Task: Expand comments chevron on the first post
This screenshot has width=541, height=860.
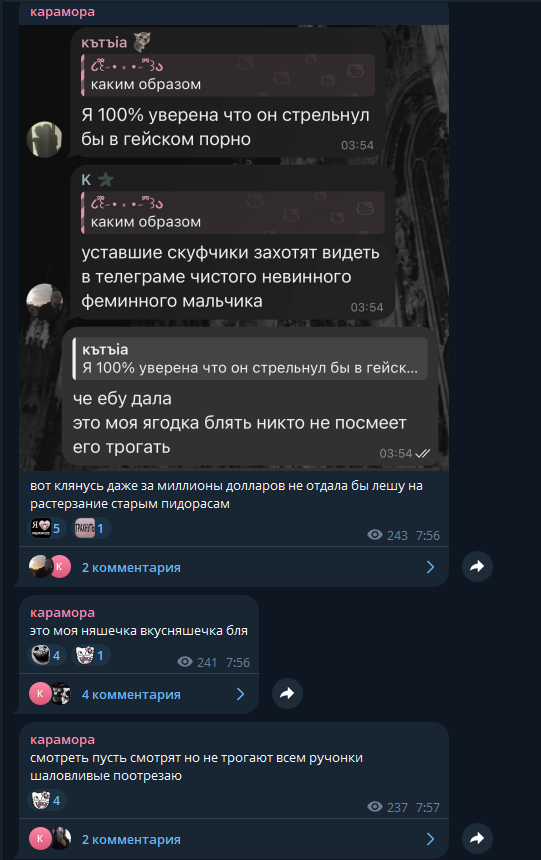Action: pyautogui.click(x=431, y=567)
